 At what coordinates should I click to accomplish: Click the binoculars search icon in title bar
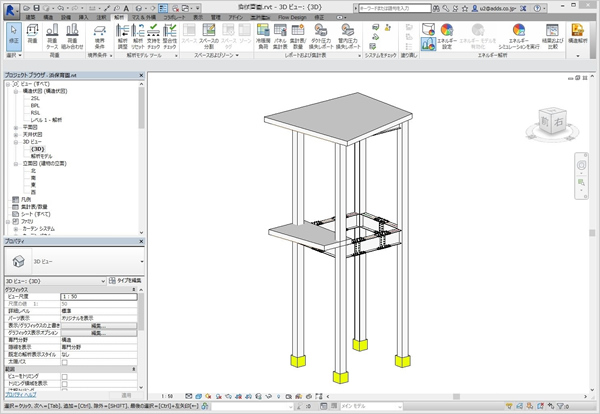(437, 8)
